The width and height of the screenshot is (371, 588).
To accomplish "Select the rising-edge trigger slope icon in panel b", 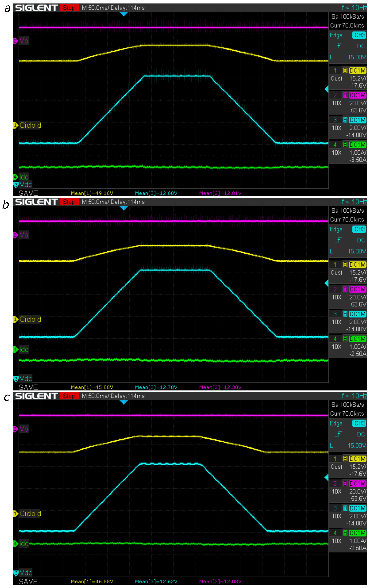I will click(339, 240).
